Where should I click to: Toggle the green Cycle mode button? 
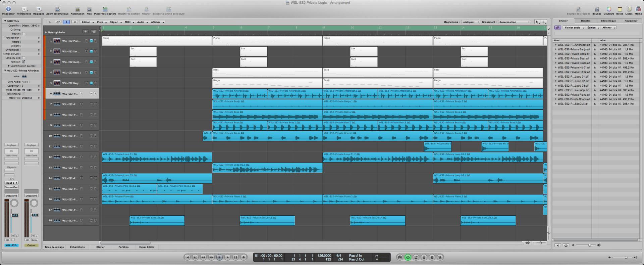(x=408, y=257)
